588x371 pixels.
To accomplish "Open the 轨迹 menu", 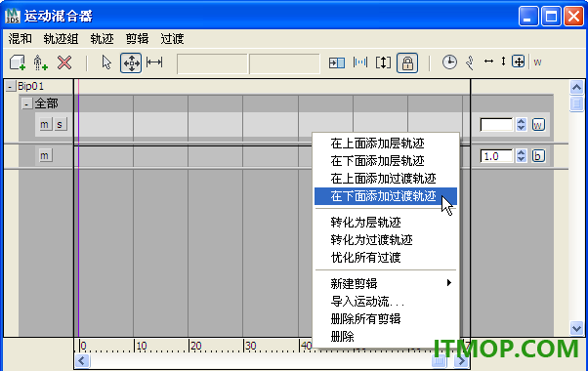I will [x=102, y=39].
